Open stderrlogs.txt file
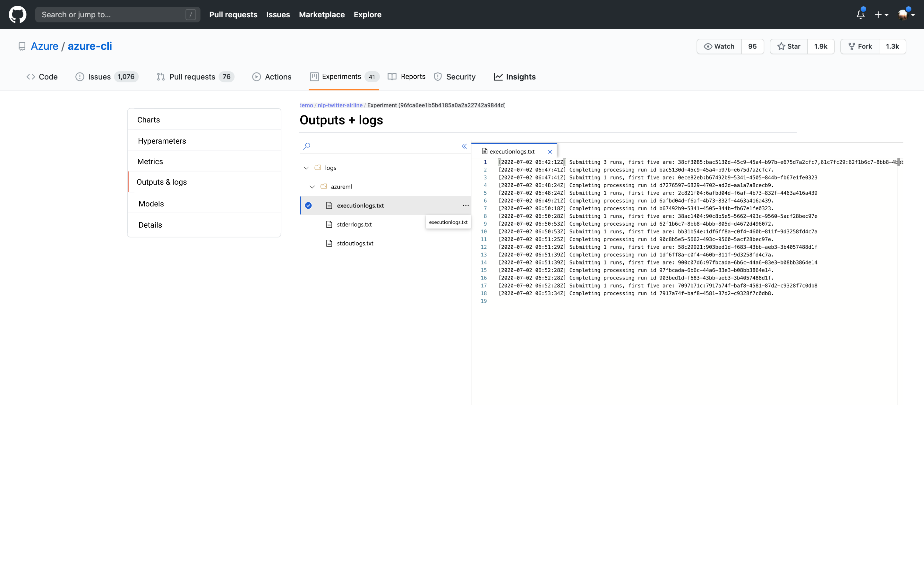This screenshot has height=577, width=924. tap(354, 224)
